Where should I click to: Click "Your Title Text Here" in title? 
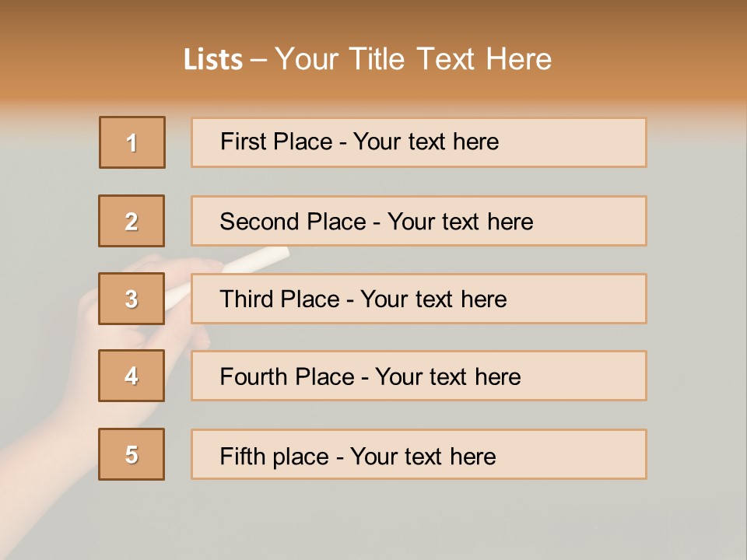pos(413,60)
